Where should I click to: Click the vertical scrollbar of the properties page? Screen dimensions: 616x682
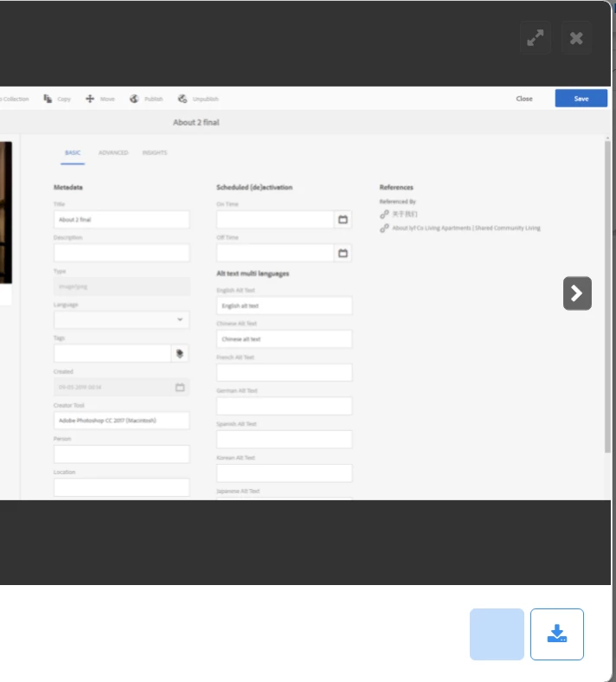(x=607, y=297)
